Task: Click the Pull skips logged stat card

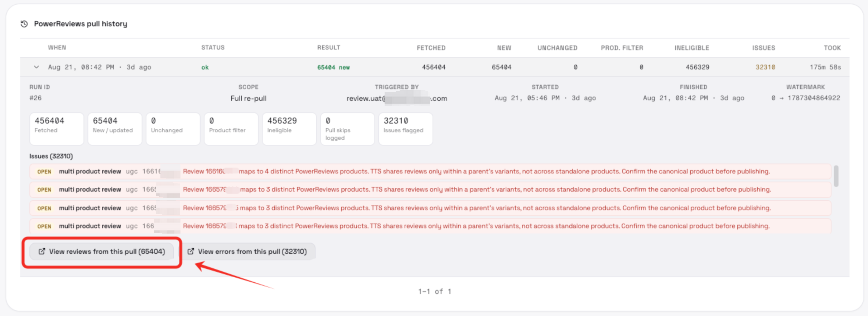Action: (x=347, y=129)
